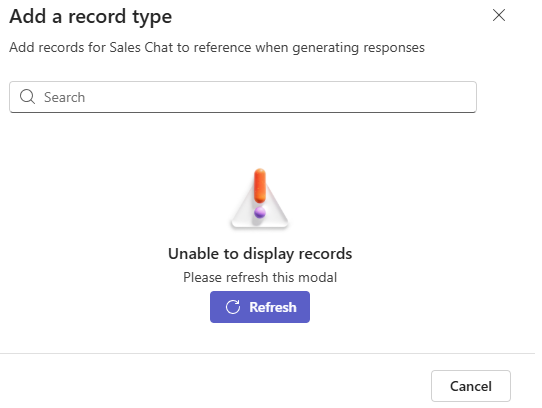The image size is (542, 408).
Task: Focus the Search input field
Action: [243, 97]
